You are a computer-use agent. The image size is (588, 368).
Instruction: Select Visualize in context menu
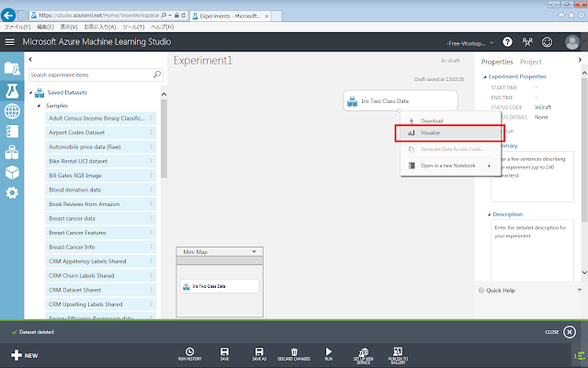click(449, 132)
